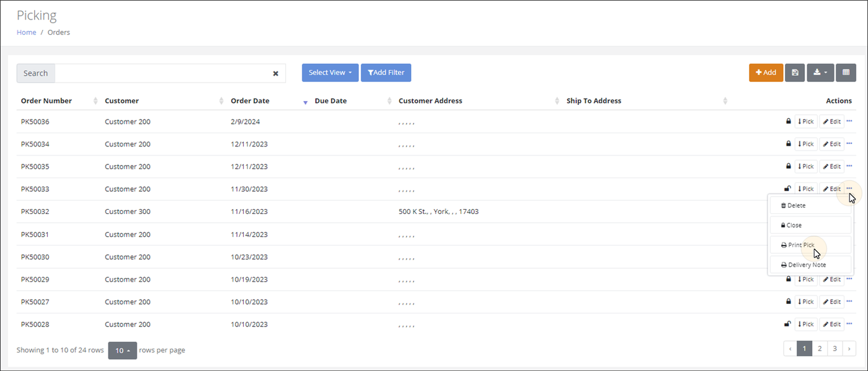Click the Pick button for PK50029
This screenshot has width=868, height=371.
806,279
